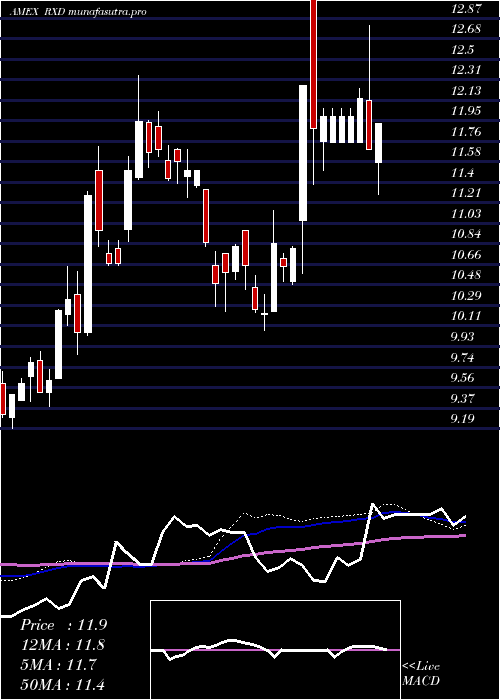Screen dimensions: 500x700
Task: Click the 9.93 price axis label
Action: click(x=464, y=337)
